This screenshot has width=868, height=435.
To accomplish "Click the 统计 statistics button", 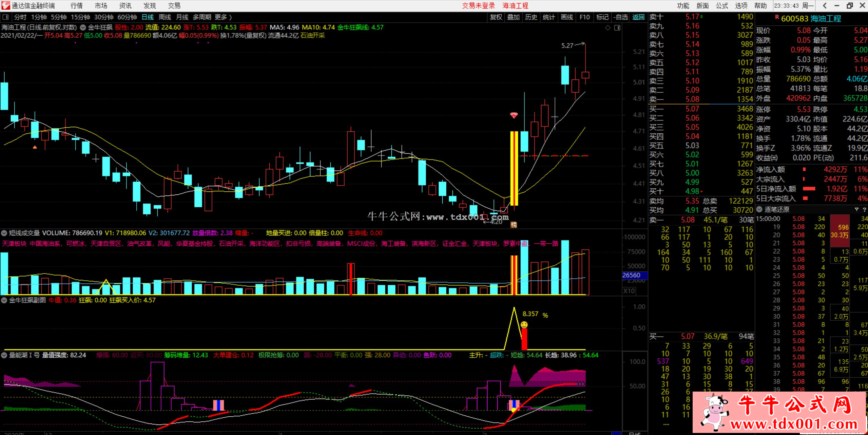I will click(549, 17).
